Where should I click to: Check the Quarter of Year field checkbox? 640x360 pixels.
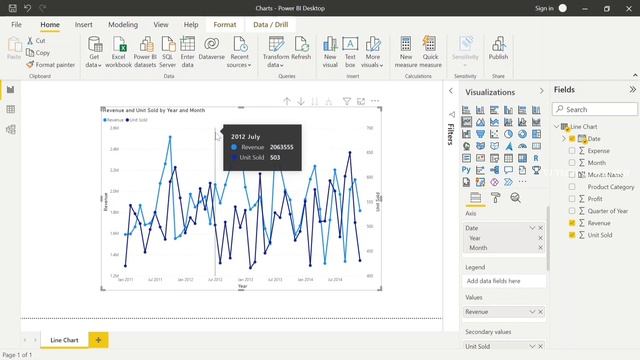(572, 211)
